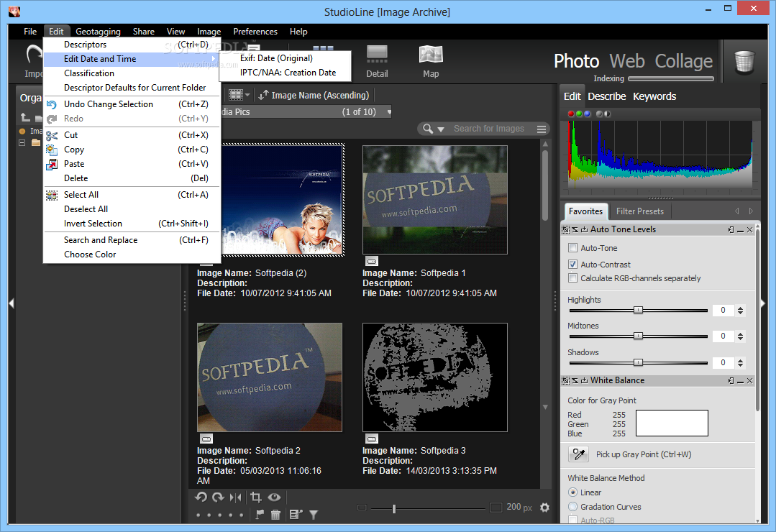Switch to Web mode
Image resolution: width=776 pixels, height=532 pixels.
click(627, 61)
